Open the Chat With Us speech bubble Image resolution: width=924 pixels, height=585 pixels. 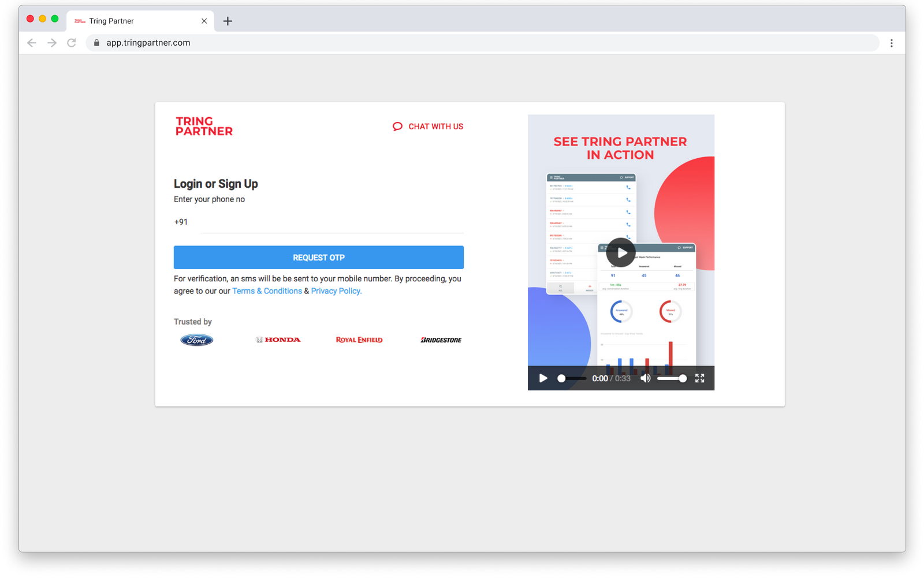(x=398, y=126)
